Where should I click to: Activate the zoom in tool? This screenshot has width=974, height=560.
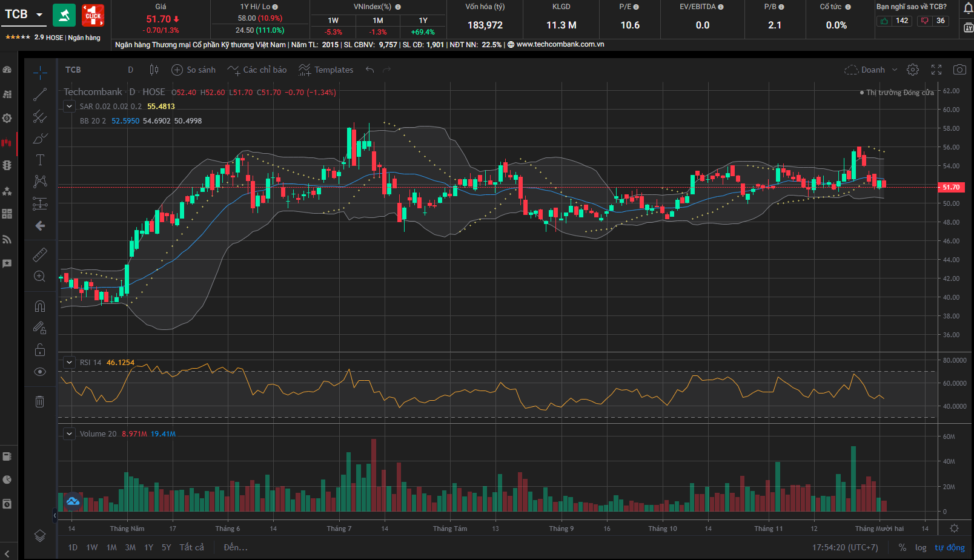coord(40,277)
